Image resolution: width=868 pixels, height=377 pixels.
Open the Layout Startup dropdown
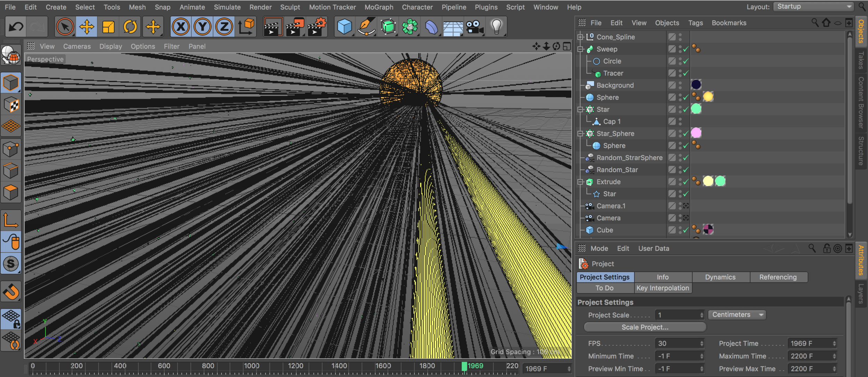click(813, 7)
